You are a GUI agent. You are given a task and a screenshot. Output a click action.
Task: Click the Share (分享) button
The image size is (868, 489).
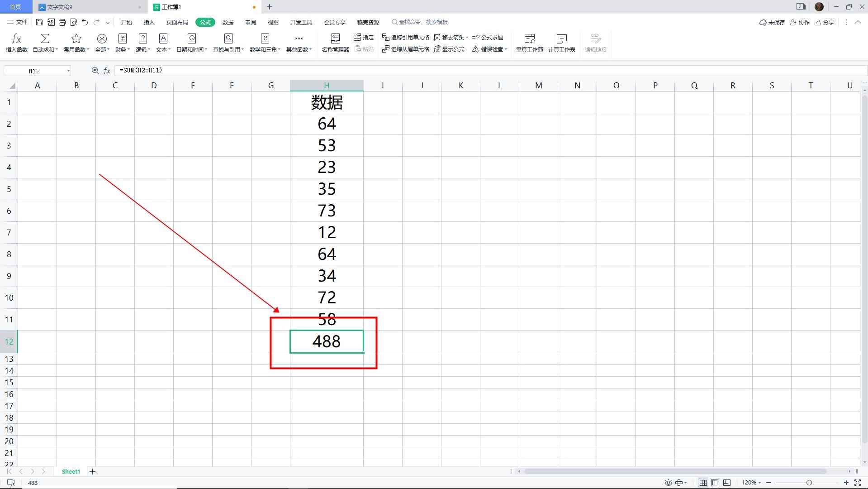click(x=824, y=22)
